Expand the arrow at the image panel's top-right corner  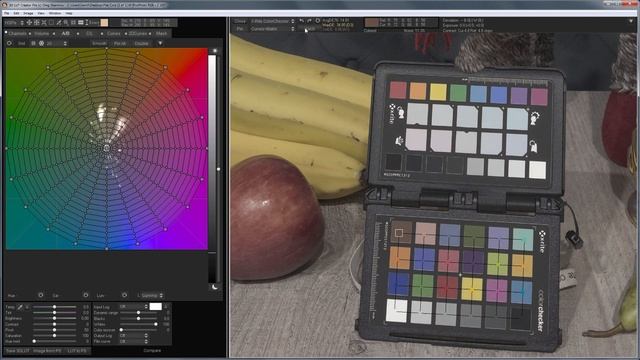tap(631, 21)
